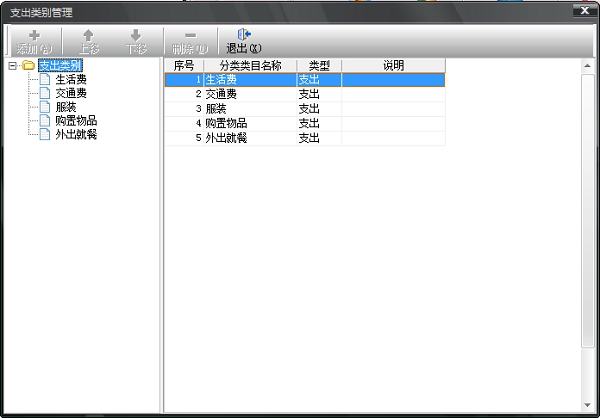
Task: Select 外出就餐 in the category tree
Action: click(x=76, y=135)
